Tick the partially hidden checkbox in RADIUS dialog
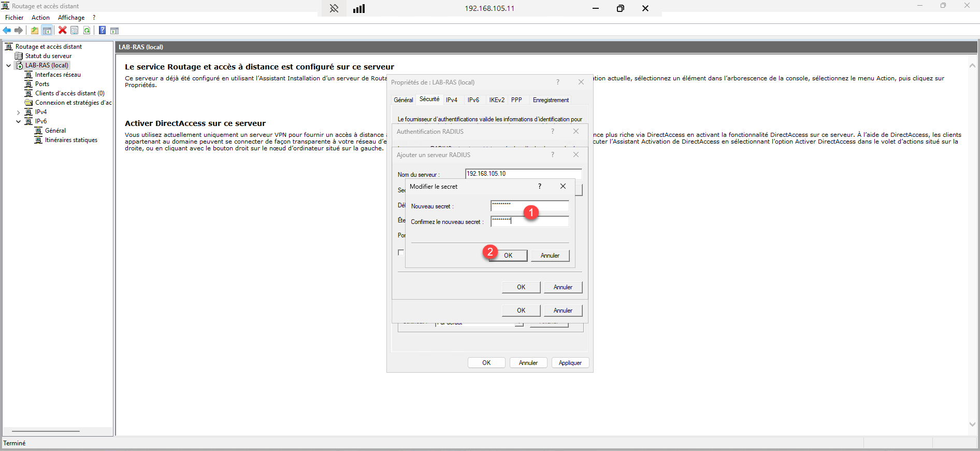The height and width of the screenshot is (451, 980). tap(400, 252)
